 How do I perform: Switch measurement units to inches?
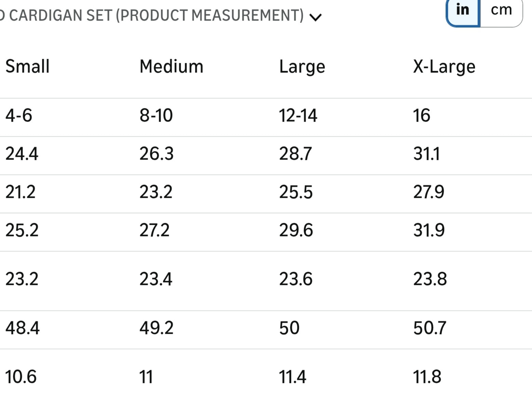click(463, 10)
